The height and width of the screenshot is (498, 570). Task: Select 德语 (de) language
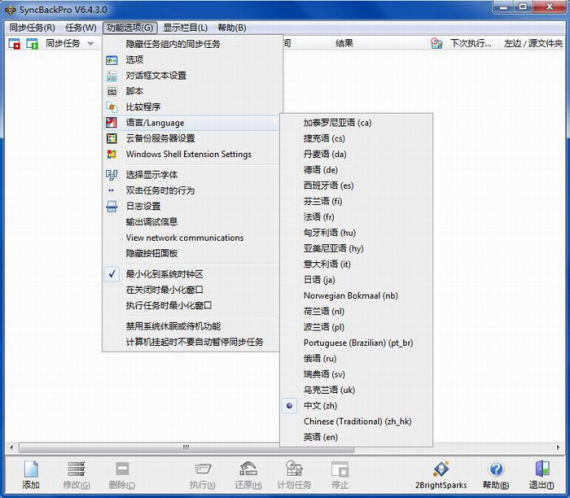(357, 170)
